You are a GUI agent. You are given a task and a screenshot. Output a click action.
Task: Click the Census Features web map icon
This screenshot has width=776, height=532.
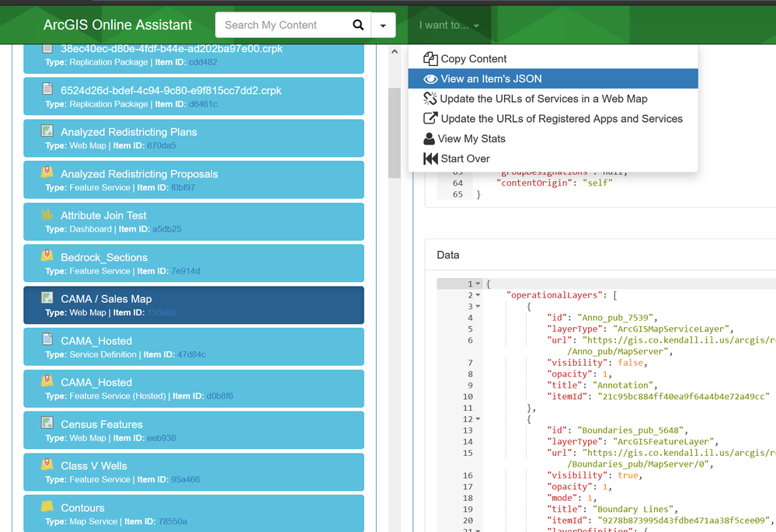[x=47, y=422]
